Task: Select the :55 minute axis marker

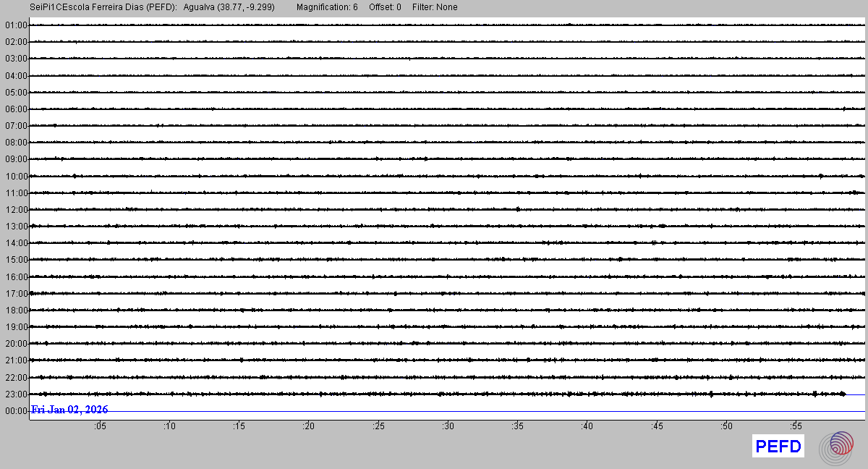Action: 796,426
